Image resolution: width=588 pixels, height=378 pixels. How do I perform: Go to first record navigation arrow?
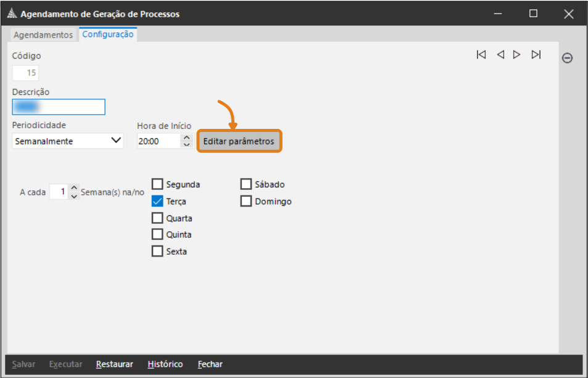click(481, 54)
